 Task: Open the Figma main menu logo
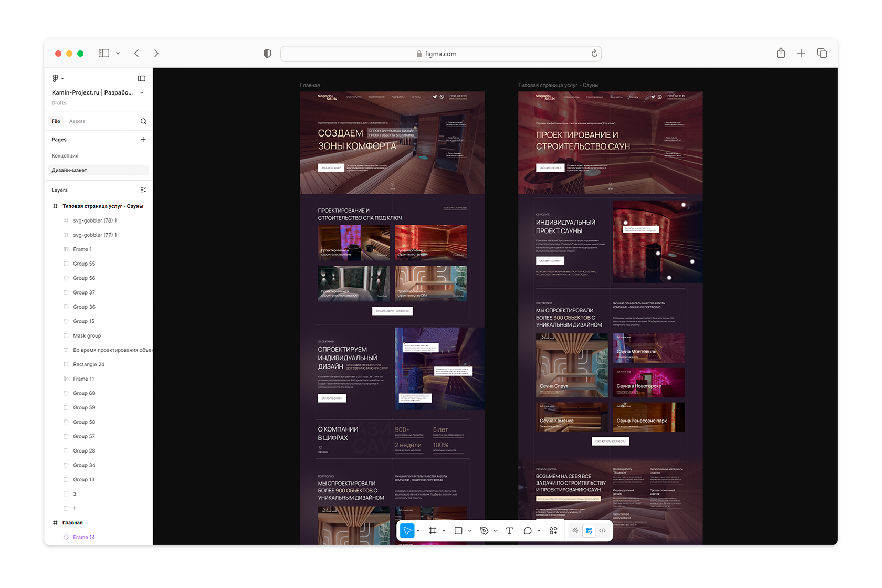(x=56, y=78)
